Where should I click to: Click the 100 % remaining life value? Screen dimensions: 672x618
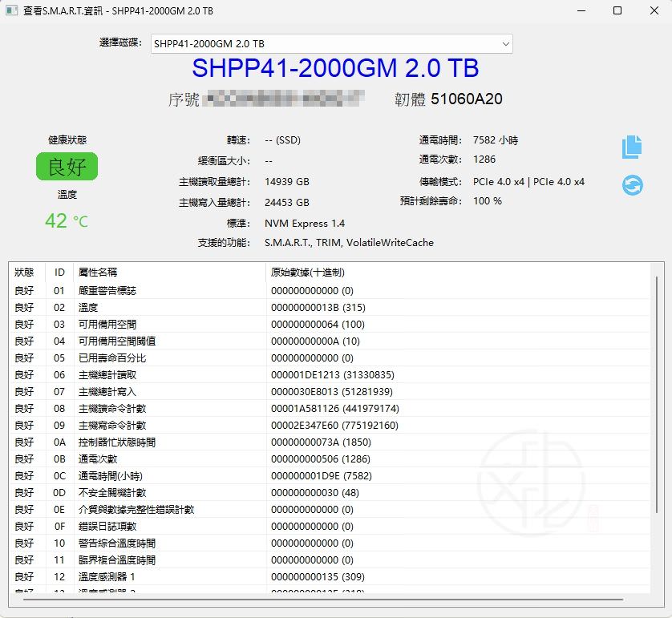(x=488, y=201)
